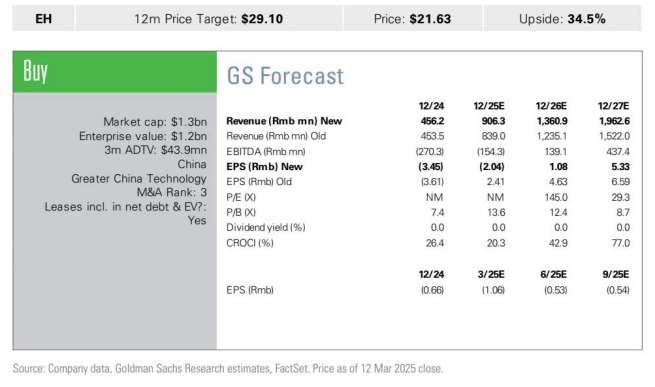
Task: Click the EBITDA (Rmb mn) row label
Action: coord(266,152)
